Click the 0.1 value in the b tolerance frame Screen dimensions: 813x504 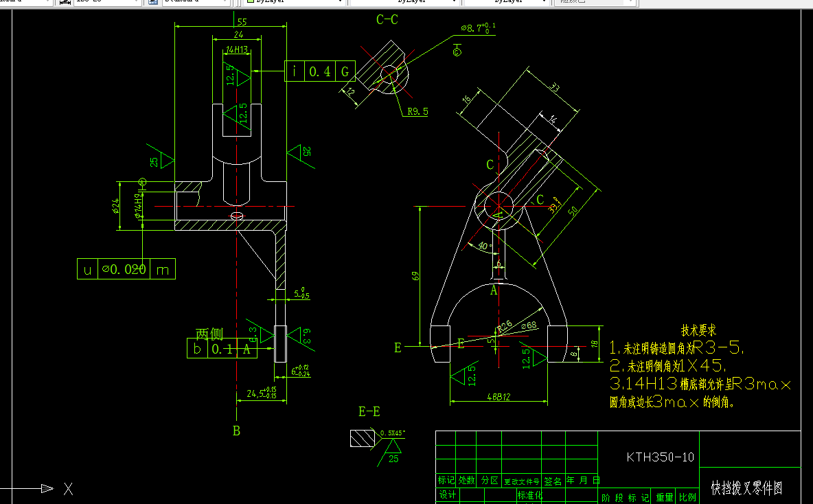pos(222,348)
